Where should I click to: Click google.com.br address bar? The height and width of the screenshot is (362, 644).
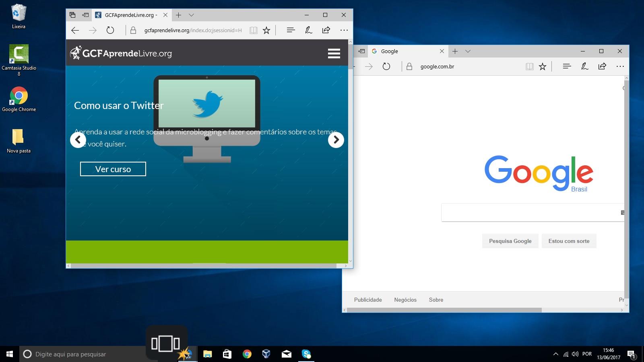coord(437,66)
